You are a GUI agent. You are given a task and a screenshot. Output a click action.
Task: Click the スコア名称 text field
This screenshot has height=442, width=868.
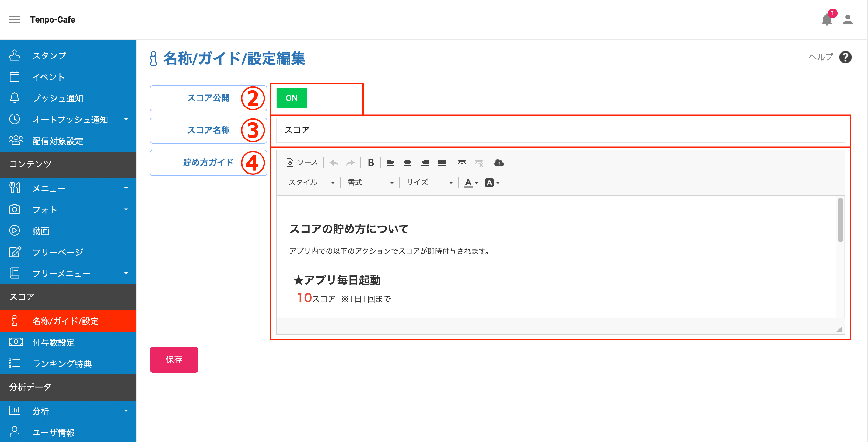[x=561, y=130]
